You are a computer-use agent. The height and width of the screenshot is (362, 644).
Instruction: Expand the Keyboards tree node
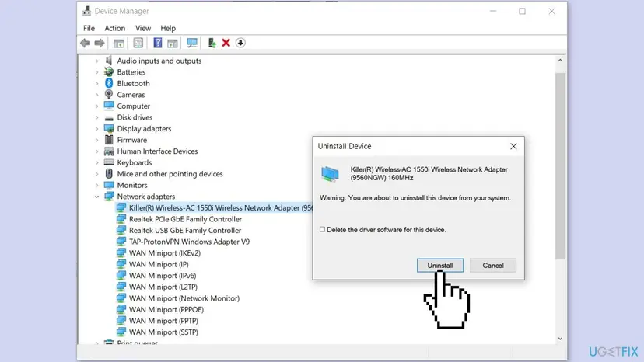(97, 162)
